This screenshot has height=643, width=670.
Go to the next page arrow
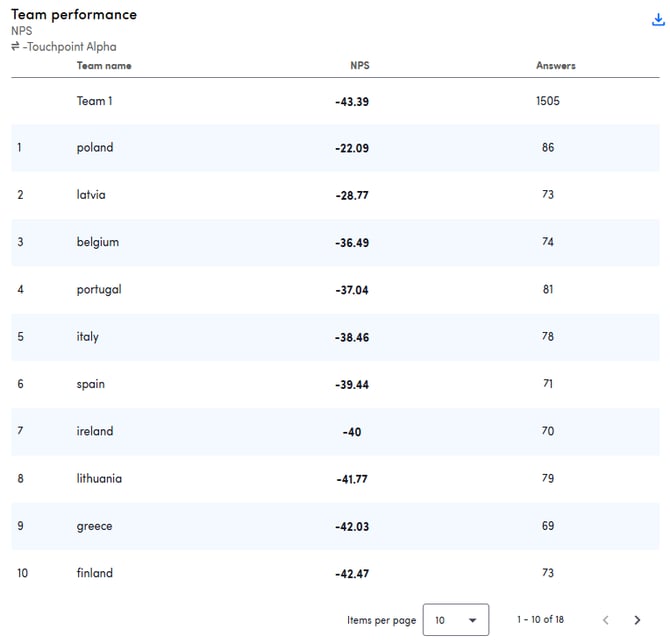pos(637,620)
